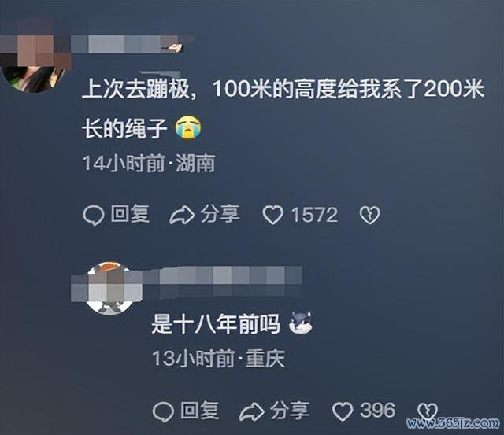Tap the speech bubble icon under the Hunan comment
Image resolution: width=504 pixels, height=435 pixels.
click(93, 216)
